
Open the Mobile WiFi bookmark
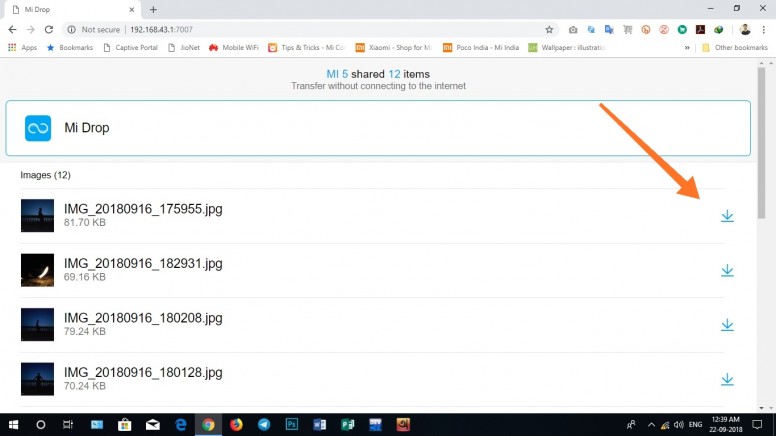[234, 48]
